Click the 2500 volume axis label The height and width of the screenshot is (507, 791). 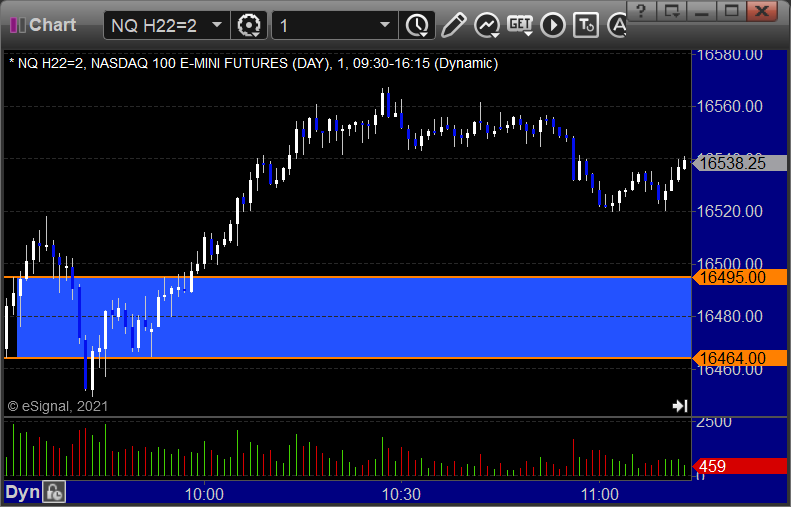(714, 422)
